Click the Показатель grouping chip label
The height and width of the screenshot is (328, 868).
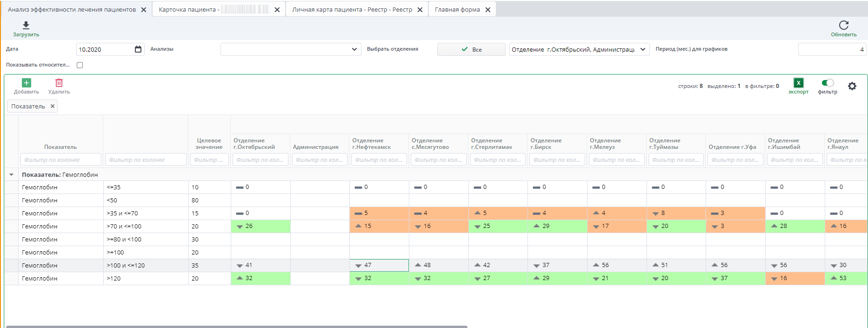28,106
